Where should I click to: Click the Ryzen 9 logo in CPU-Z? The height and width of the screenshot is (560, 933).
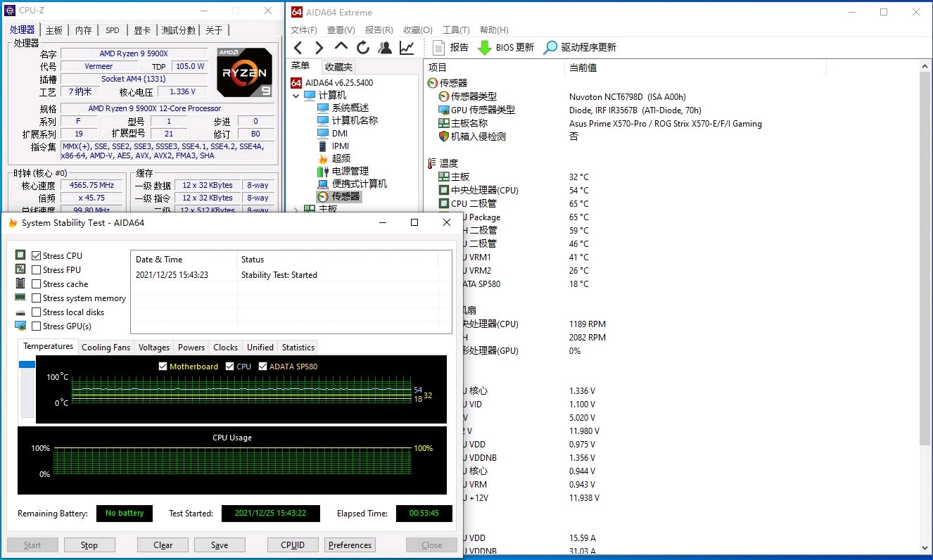coord(244,72)
